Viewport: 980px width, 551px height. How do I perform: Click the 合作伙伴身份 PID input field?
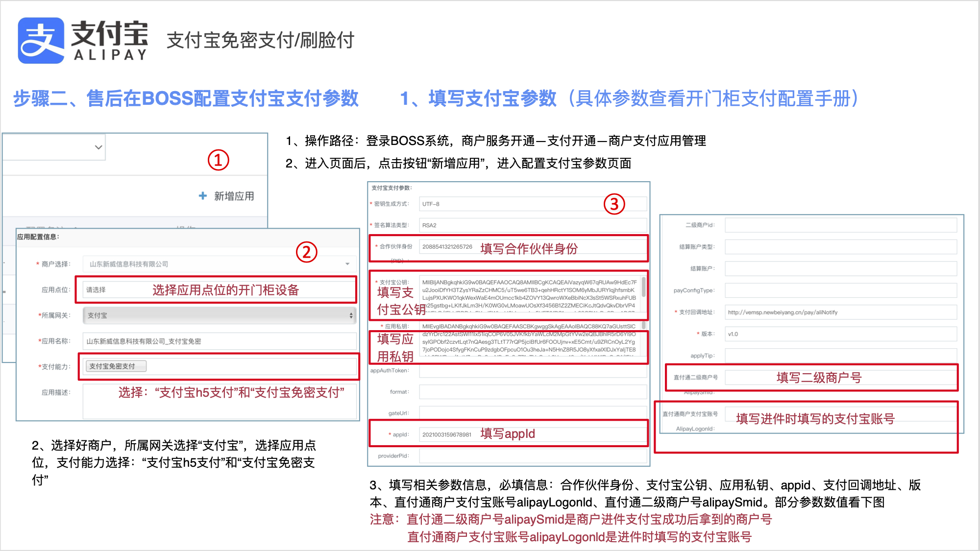533,247
